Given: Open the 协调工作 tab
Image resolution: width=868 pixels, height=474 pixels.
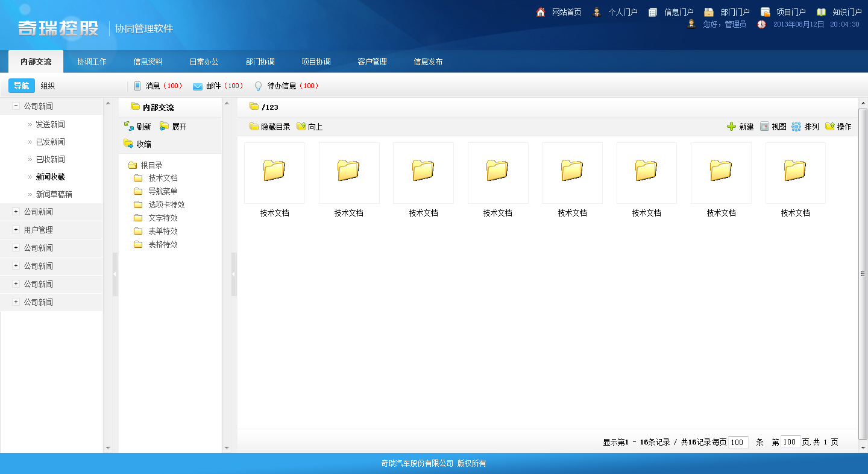Looking at the screenshot, I should pos(92,62).
